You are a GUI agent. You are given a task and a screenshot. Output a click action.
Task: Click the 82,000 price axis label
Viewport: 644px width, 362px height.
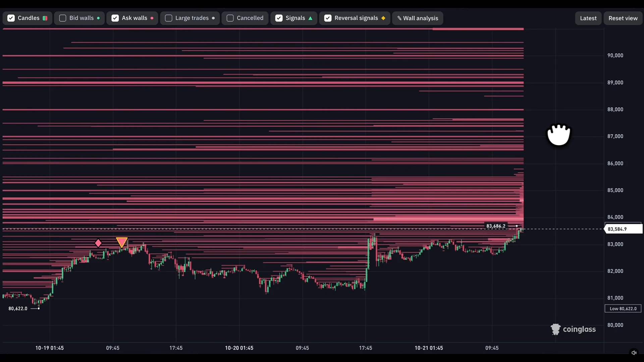(615, 271)
